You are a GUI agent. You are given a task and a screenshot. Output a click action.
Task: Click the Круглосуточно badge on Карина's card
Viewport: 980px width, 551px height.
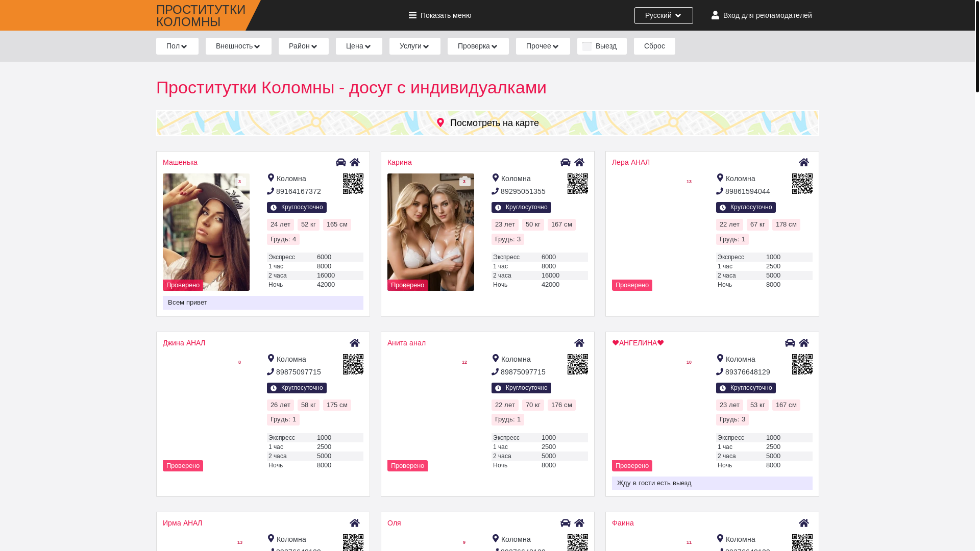coord(521,207)
